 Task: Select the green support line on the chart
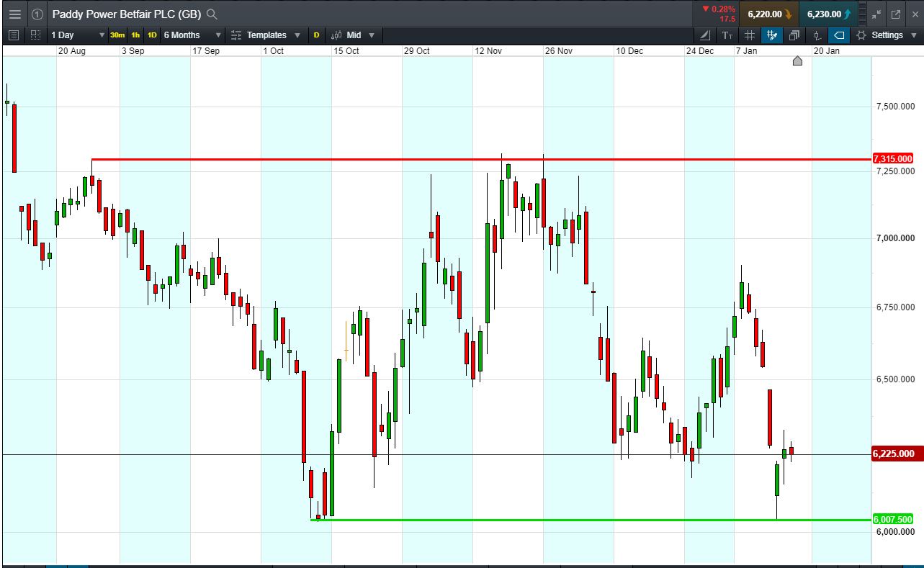(591, 520)
